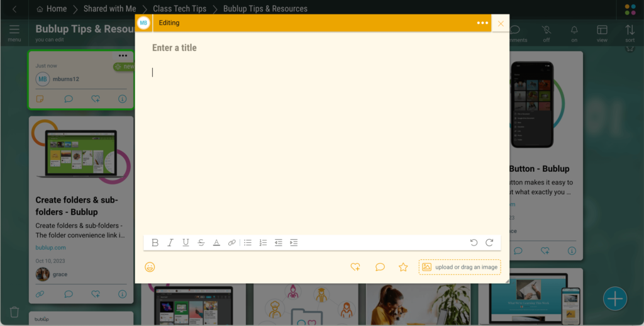This screenshot has width=644, height=326.
Task: Add reaction on the mburns12 card
Action: 96,99
